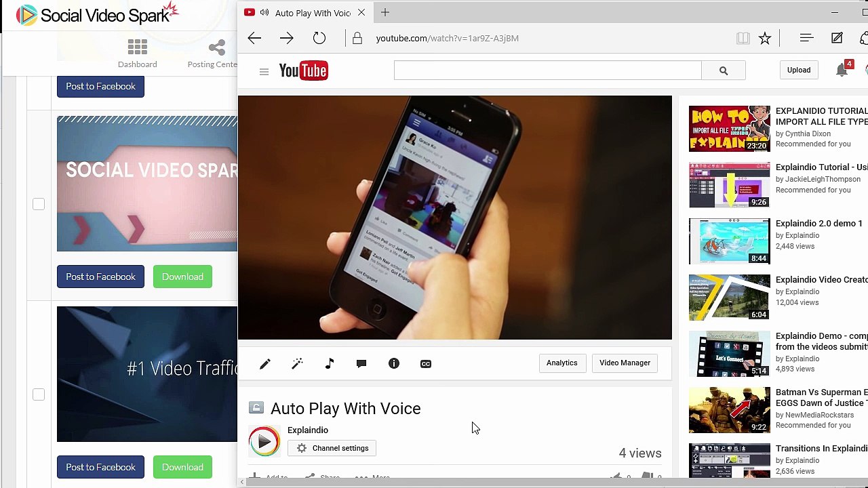Open the reading view book icon
Image resolution: width=868 pixels, height=488 pixels.
coord(743,39)
